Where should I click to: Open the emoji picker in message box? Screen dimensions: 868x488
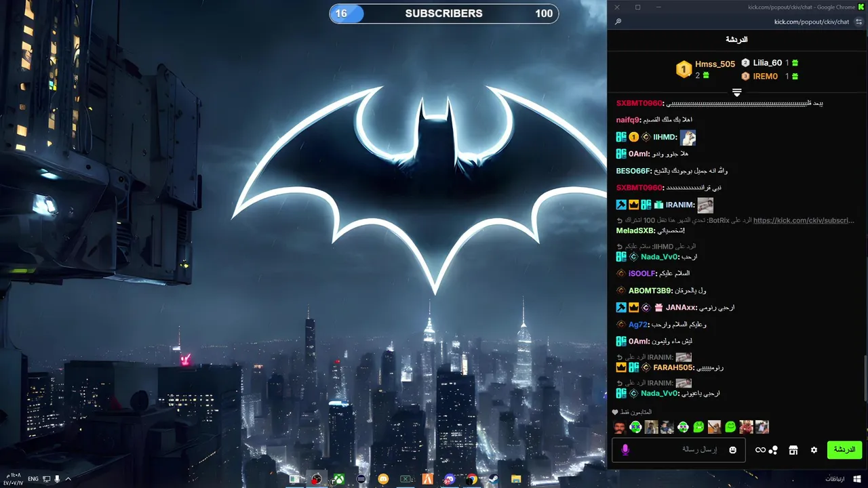pos(732,450)
